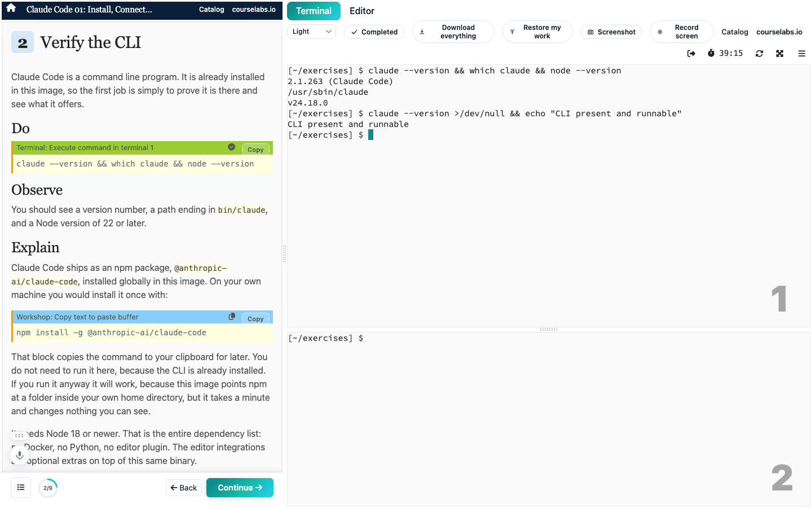Open Catalog link in left header
This screenshot has width=812, height=508.
[x=211, y=10]
